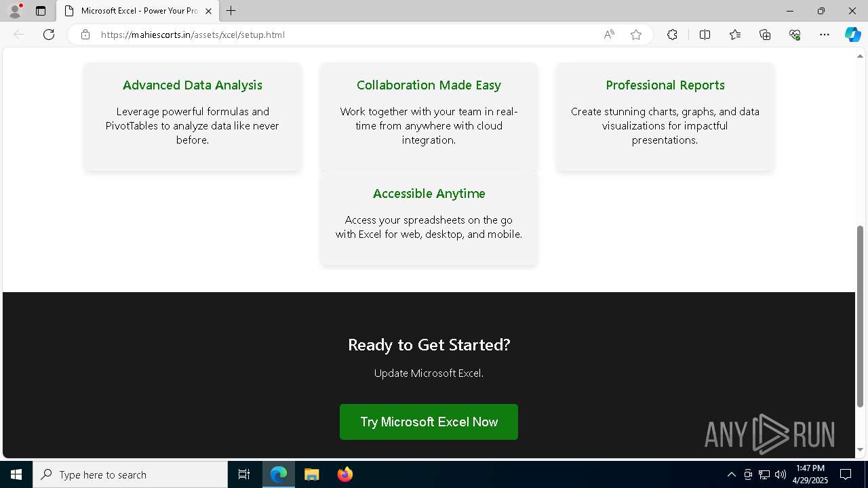This screenshot has width=868, height=488.
Task: Click the Accessible Anytime heading
Action: pyautogui.click(x=429, y=193)
